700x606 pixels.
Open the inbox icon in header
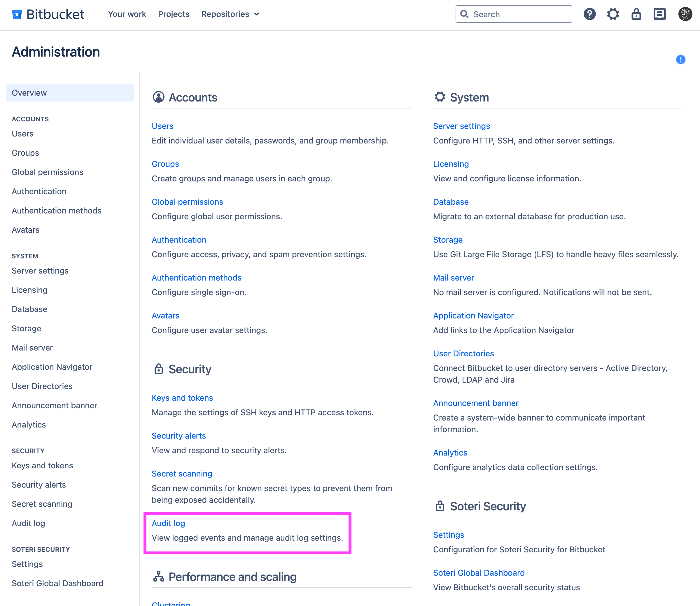click(659, 14)
